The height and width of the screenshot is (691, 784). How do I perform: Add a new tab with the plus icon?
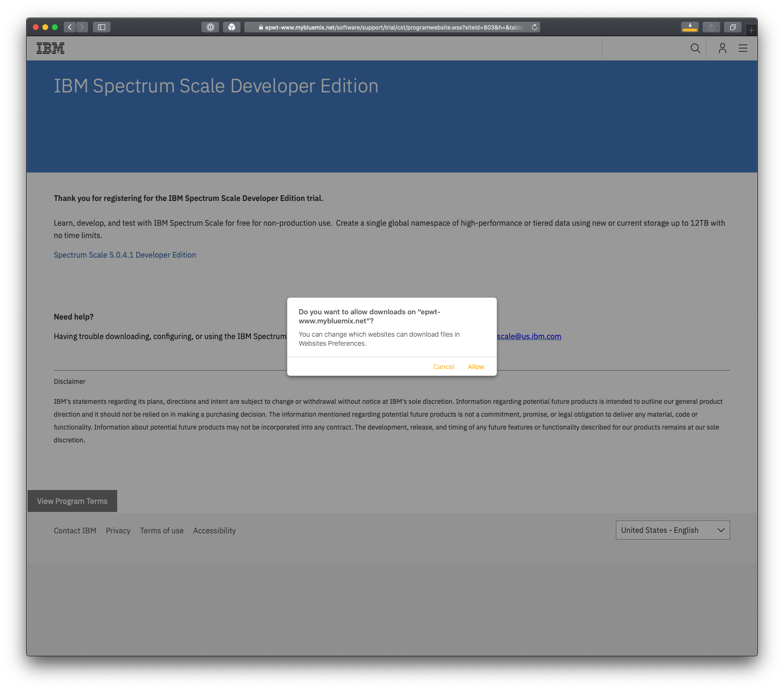coord(751,30)
